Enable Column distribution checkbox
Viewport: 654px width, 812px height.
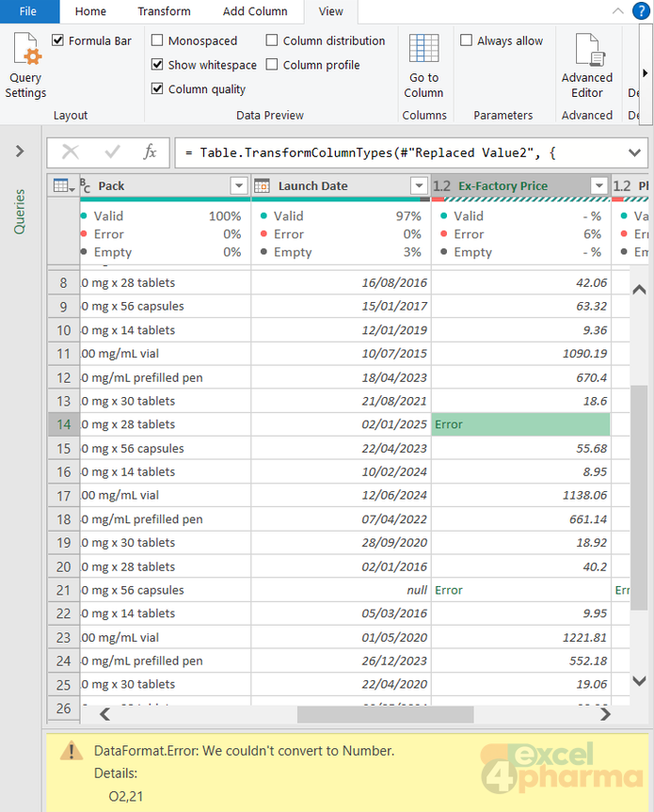(x=272, y=40)
